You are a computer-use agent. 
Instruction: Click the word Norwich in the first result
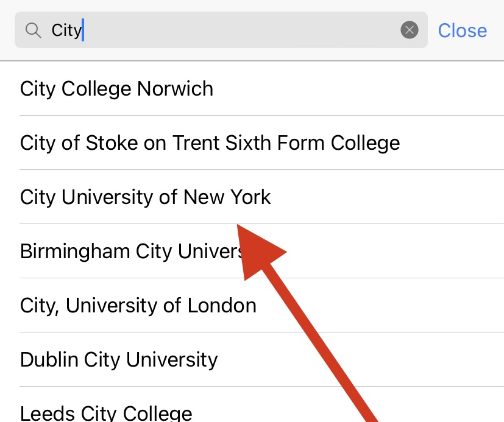click(x=175, y=88)
